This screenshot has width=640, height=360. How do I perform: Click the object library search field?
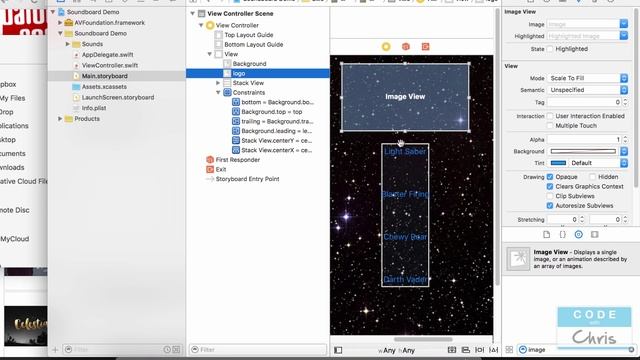[576, 350]
